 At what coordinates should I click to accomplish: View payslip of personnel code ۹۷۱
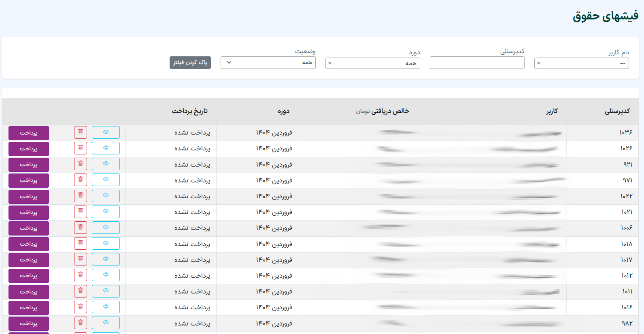[x=106, y=180]
